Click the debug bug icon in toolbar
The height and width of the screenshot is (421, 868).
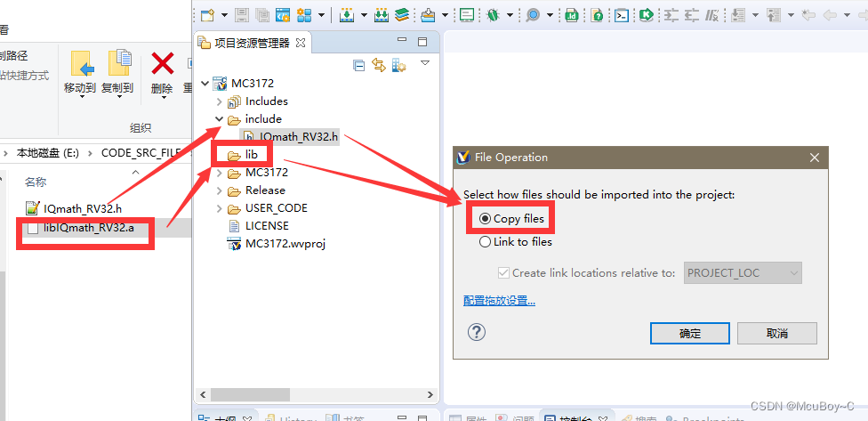tap(492, 15)
